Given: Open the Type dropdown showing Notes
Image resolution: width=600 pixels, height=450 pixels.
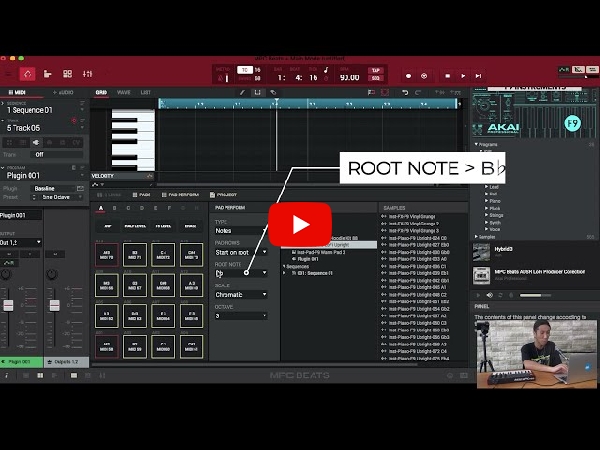Looking at the screenshot, I should click(241, 231).
